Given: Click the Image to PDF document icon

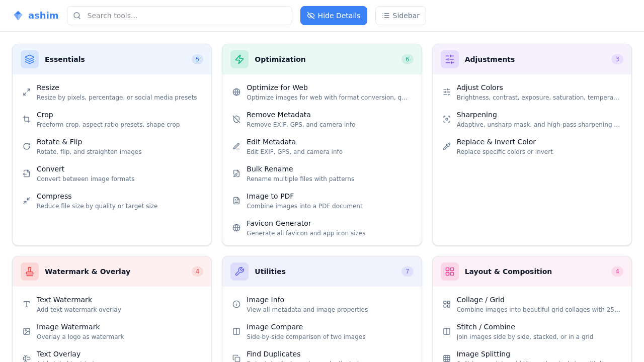Looking at the screenshot, I should coord(236,201).
